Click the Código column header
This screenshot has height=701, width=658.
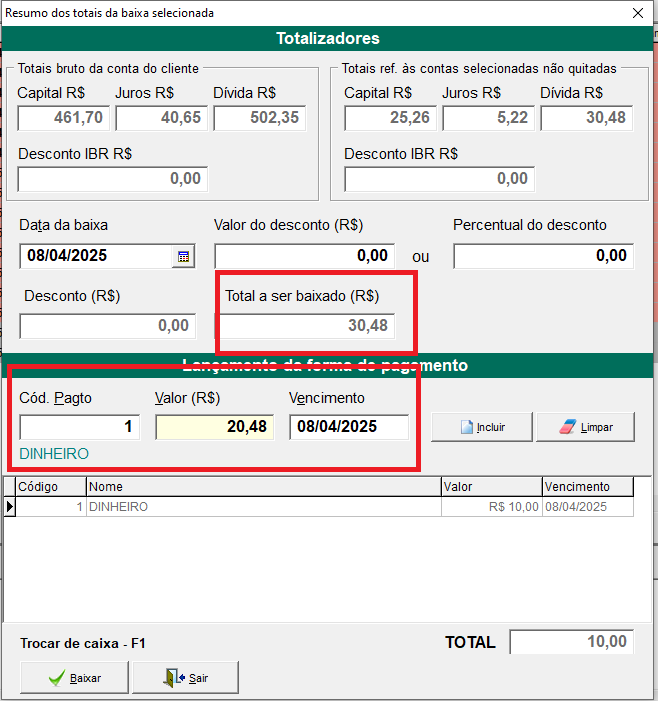click(x=51, y=487)
